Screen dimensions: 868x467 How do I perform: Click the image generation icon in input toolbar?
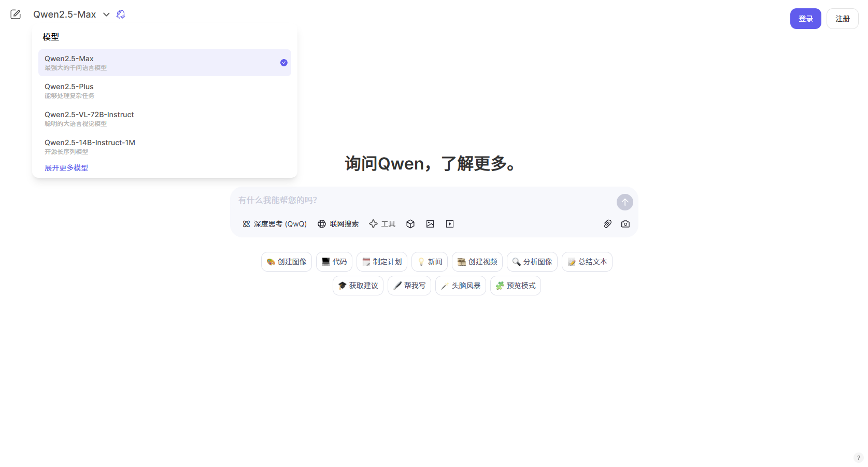[x=430, y=224]
